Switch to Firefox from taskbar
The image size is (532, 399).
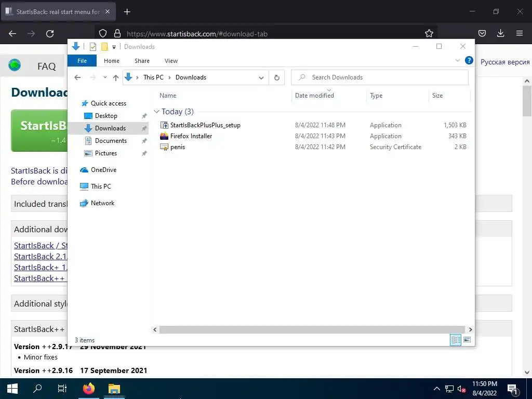coord(89,389)
